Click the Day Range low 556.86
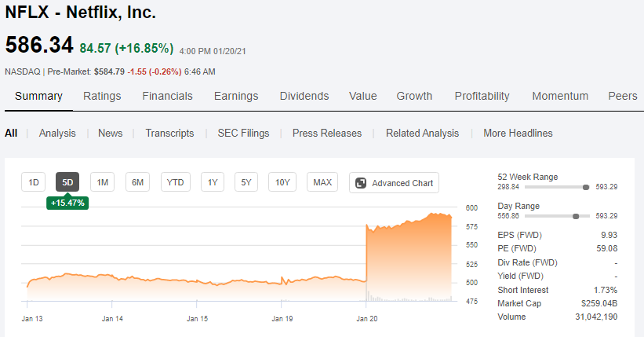Screen dimensions: 644x337 [x=508, y=216]
